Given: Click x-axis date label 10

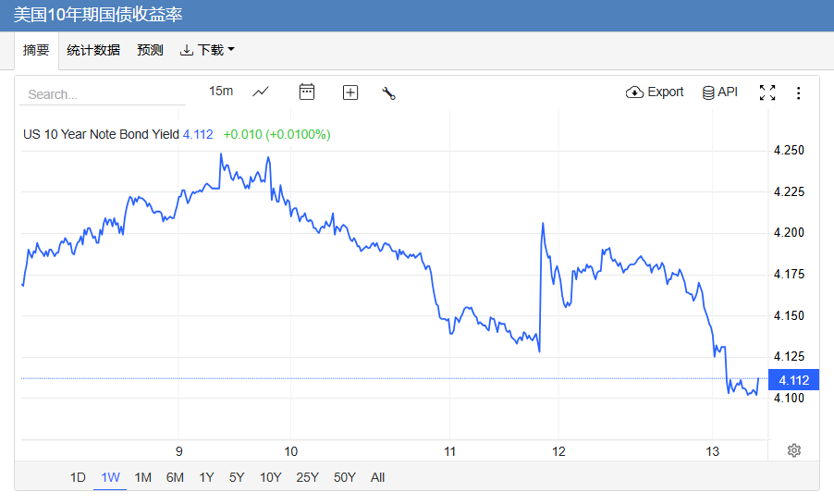Looking at the screenshot, I should (x=291, y=452).
